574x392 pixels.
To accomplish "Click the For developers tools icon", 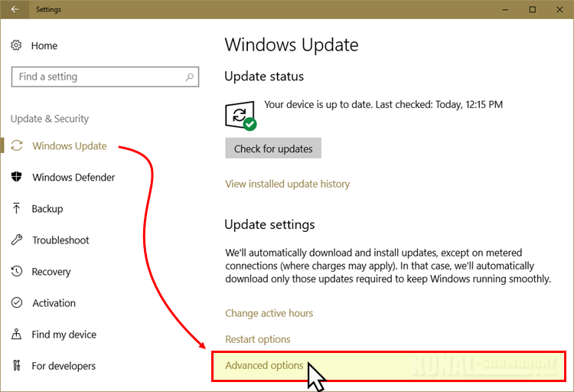I will [17, 365].
